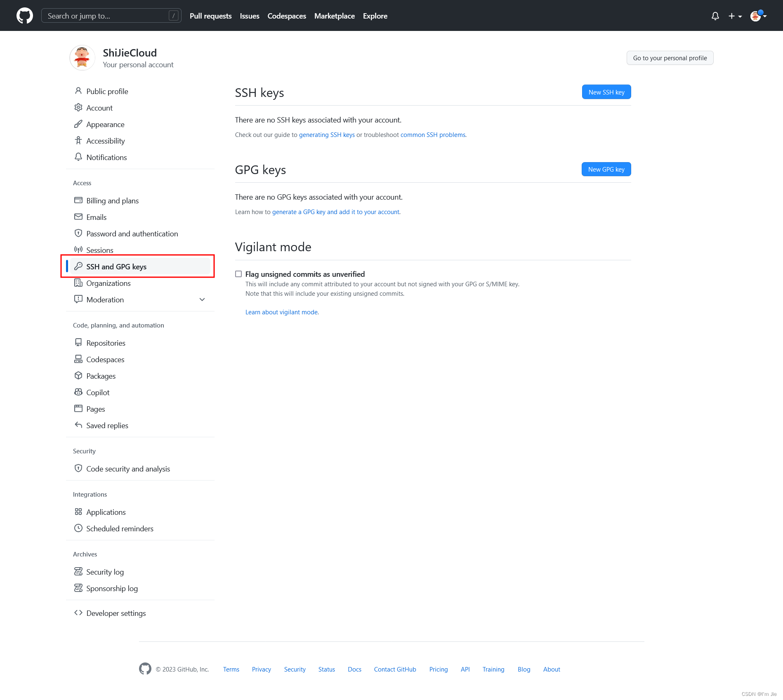The width and height of the screenshot is (783, 700).
Task: Click the Billing credit card icon
Action: pyautogui.click(x=78, y=200)
